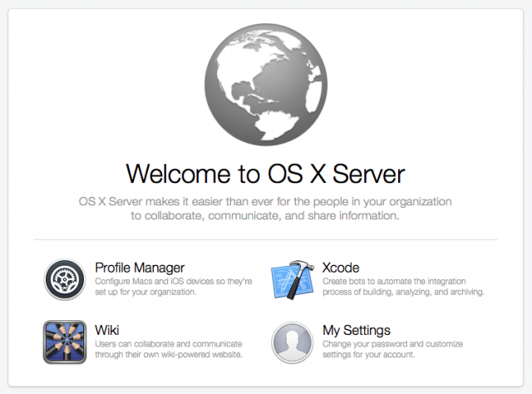Click the 'OS X Server makes it easier' subtitle
532x394 pixels.
(265, 209)
